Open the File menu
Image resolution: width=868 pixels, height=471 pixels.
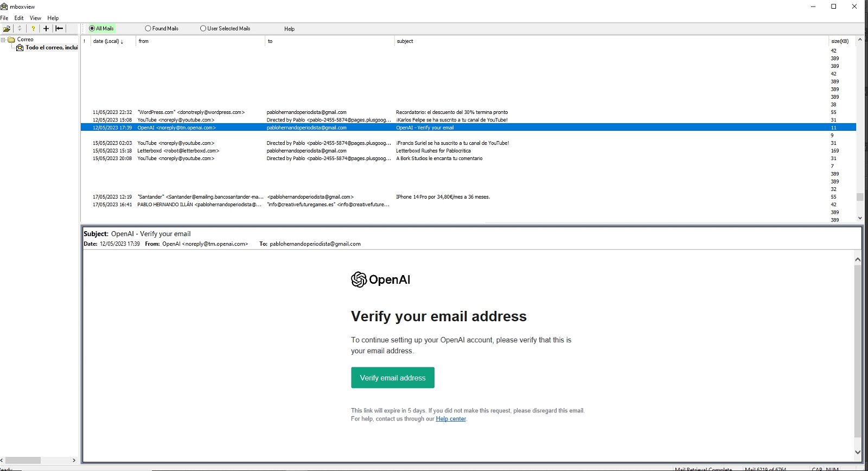pyautogui.click(x=4, y=18)
